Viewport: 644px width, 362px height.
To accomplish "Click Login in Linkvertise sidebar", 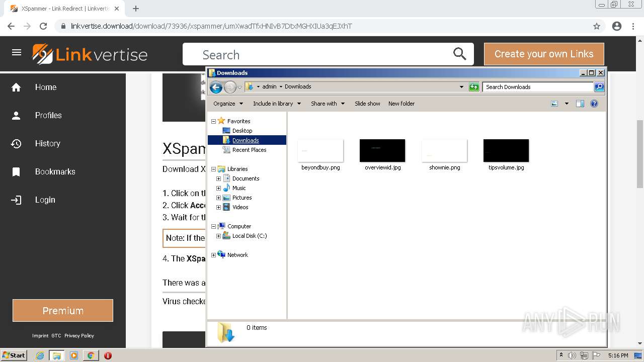I will (45, 200).
